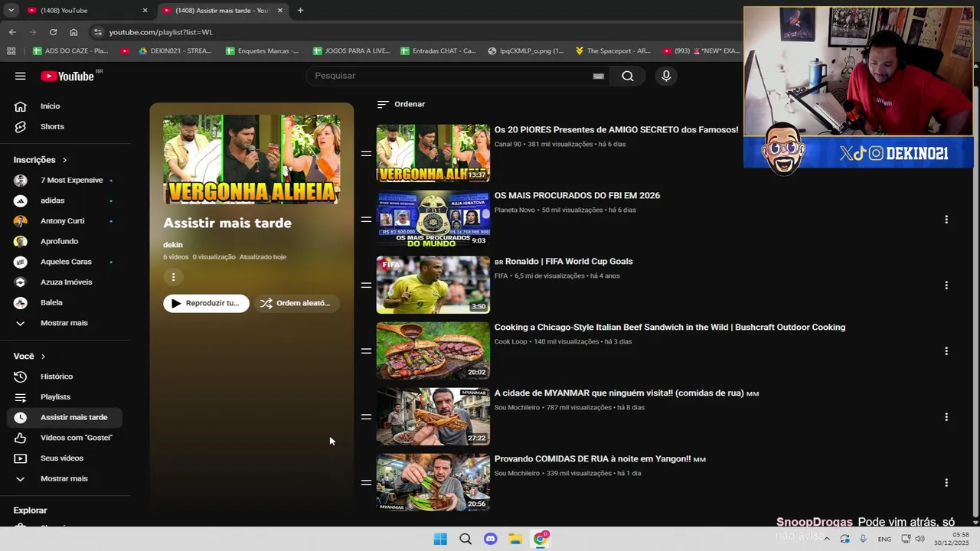Screen dimensions: 980x551
Task: Open playlist three-dot options menu
Action: (173, 277)
